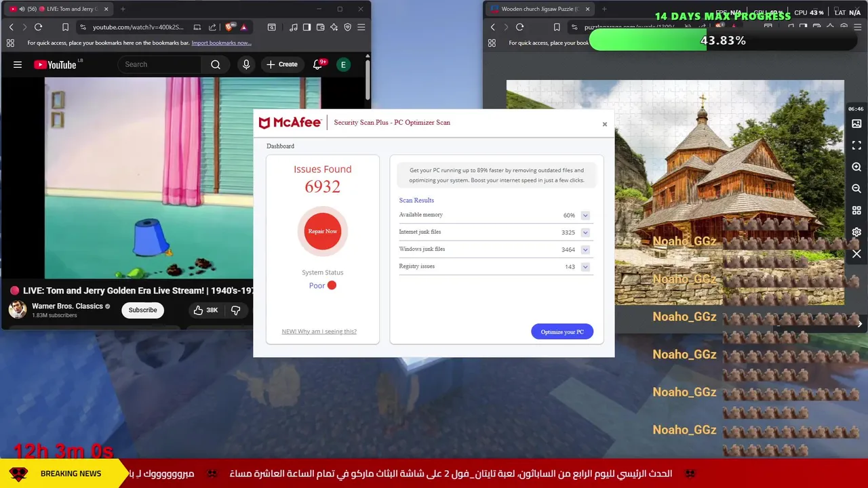The height and width of the screenshot is (488, 868).
Task: Open the YouTube hamburger guide menu
Action: pos(18,64)
